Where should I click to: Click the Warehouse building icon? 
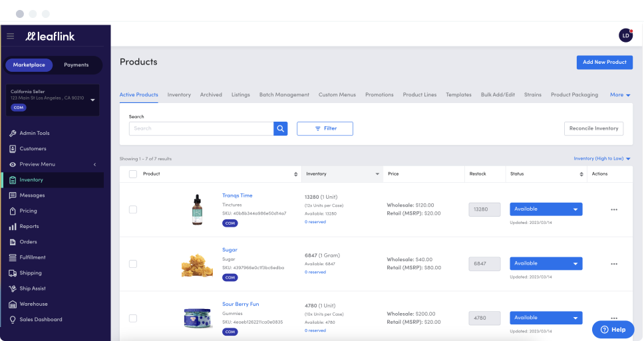click(13, 304)
